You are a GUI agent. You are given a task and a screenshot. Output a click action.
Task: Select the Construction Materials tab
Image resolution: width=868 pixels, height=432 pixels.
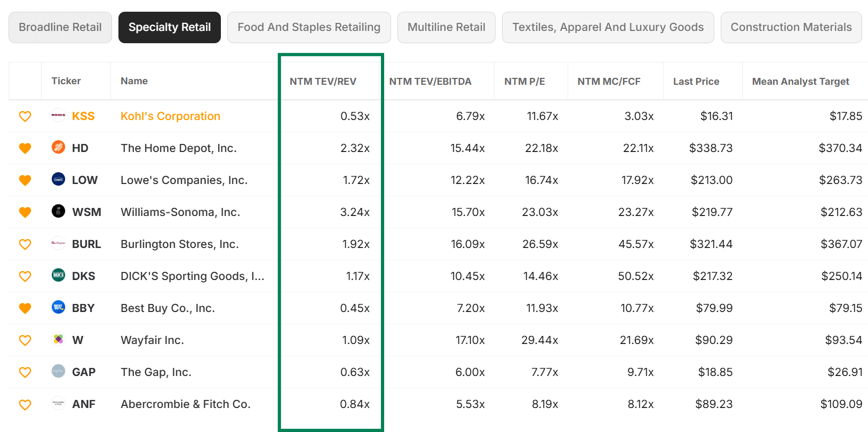click(x=791, y=27)
